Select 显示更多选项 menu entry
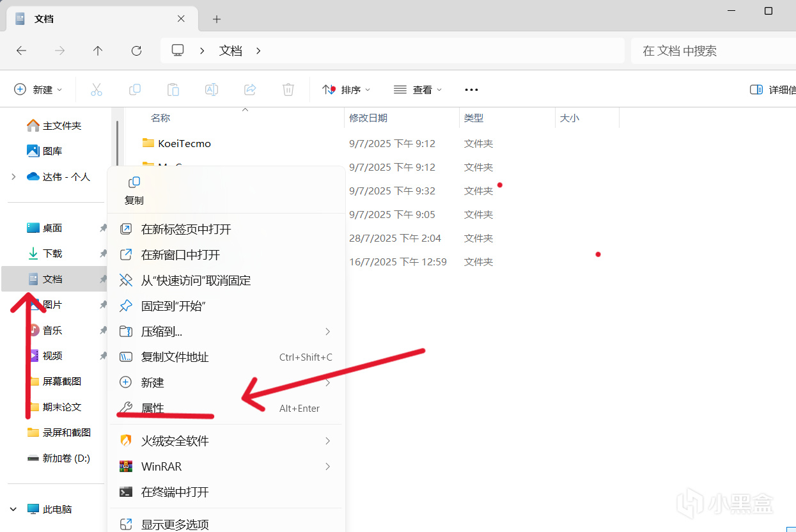The width and height of the screenshot is (796, 532). [226, 524]
